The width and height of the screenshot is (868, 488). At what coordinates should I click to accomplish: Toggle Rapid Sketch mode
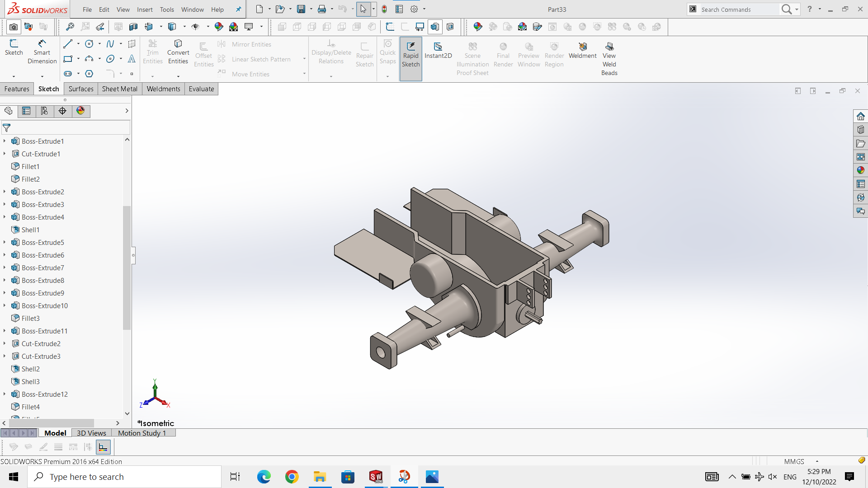tap(410, 59)
